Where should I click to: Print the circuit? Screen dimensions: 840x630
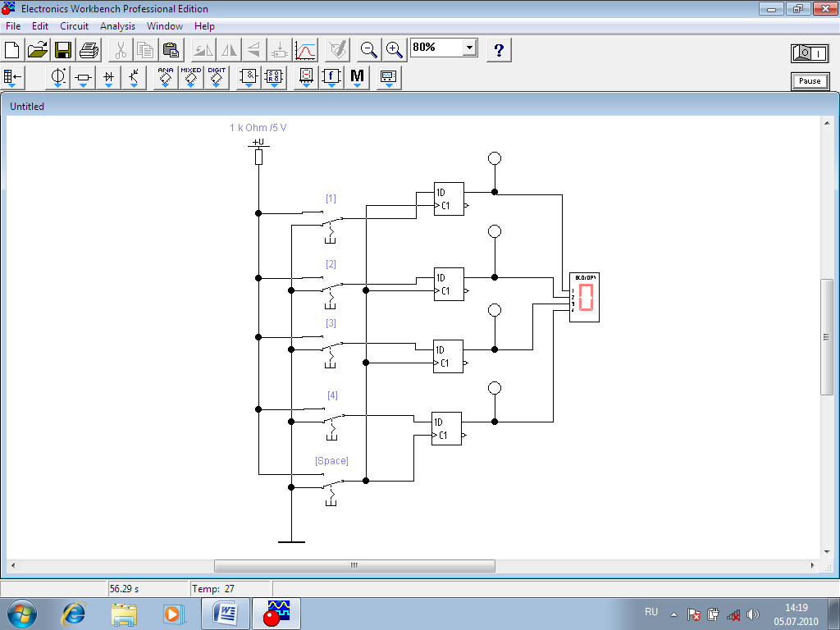click(89, 50)
